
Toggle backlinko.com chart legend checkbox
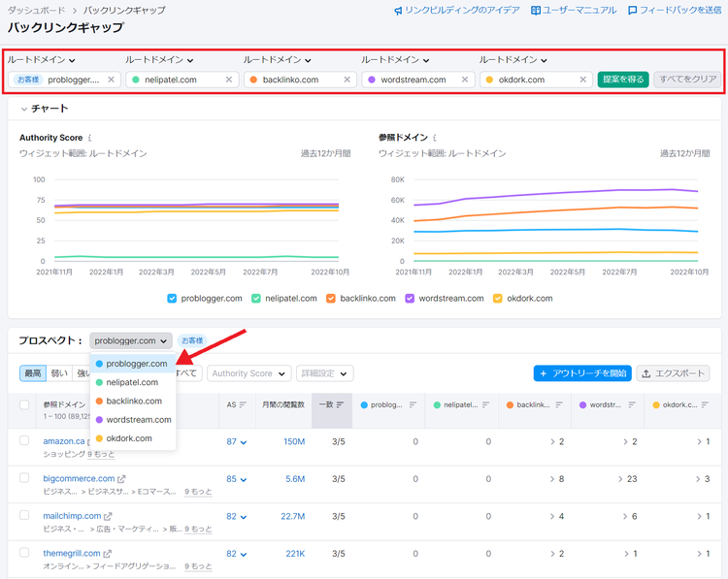(x=331, y=299)
